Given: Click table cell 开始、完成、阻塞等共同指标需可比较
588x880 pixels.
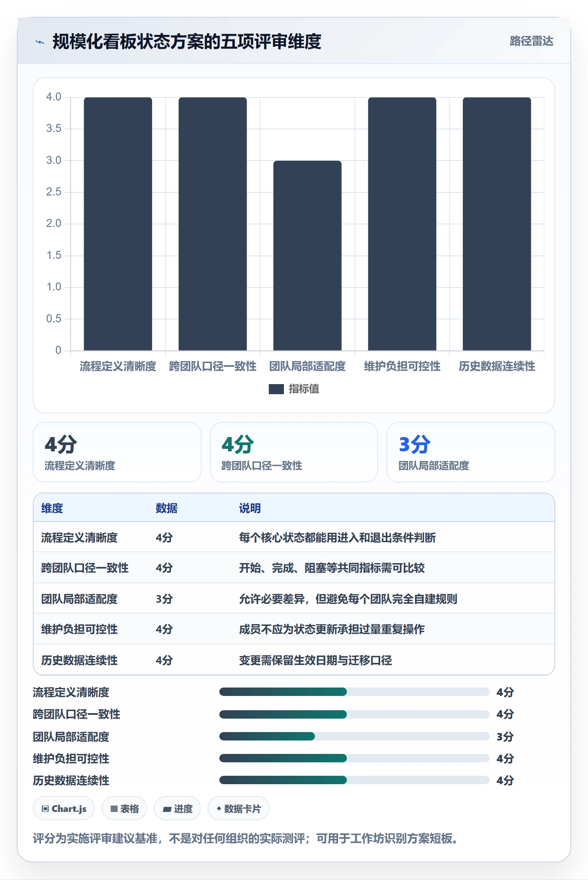Looking at the screenshot, I should tap(332, 568).
